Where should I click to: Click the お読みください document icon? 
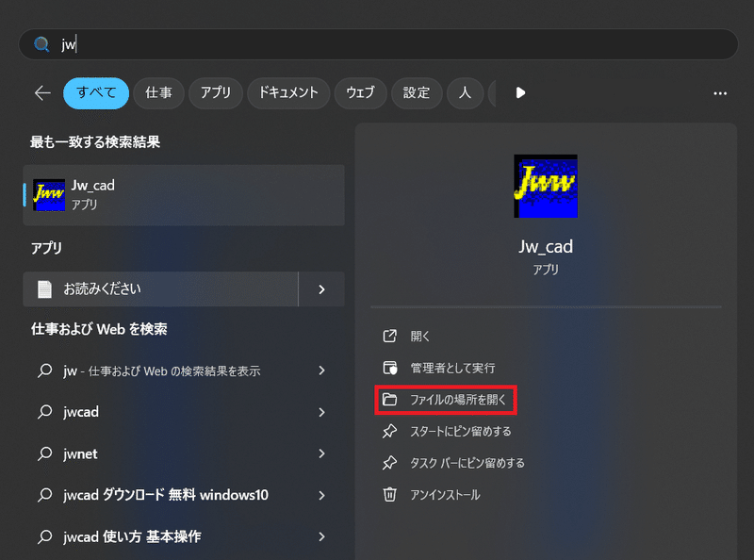(x=44, y=289)
